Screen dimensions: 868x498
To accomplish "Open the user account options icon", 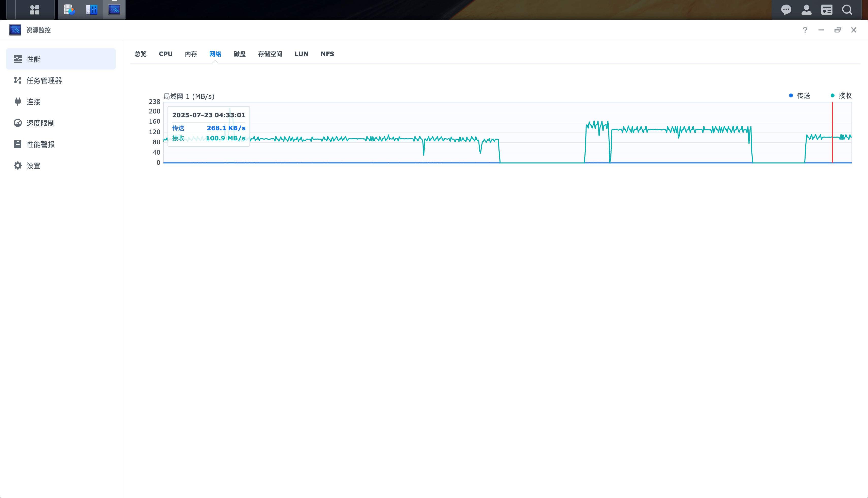I will (806, 10).
